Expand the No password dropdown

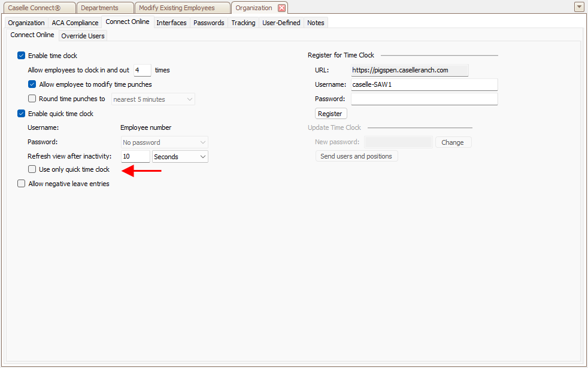tap(165, 142)
